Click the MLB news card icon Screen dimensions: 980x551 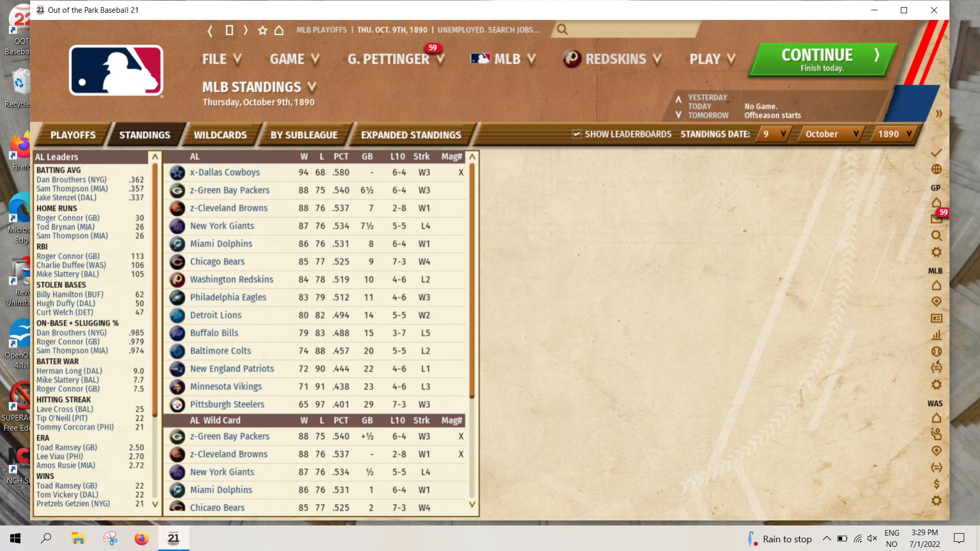tap(936, 318)
